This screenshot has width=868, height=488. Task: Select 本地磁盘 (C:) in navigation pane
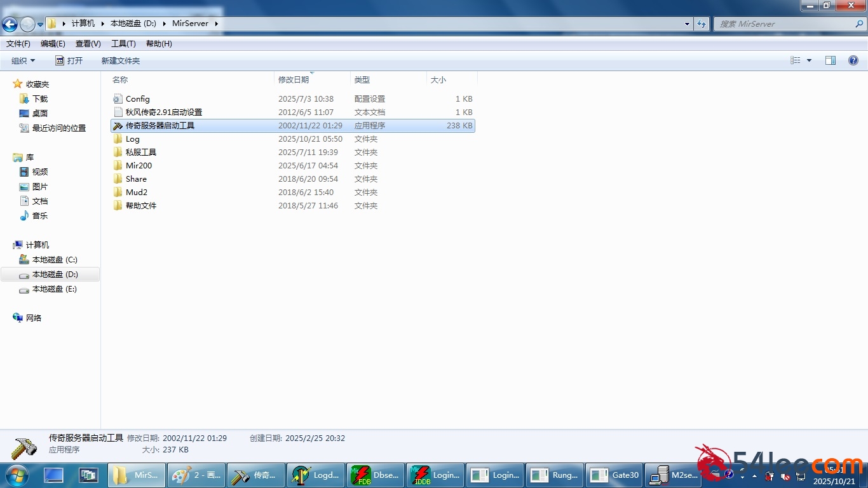(x=54, y=260)
